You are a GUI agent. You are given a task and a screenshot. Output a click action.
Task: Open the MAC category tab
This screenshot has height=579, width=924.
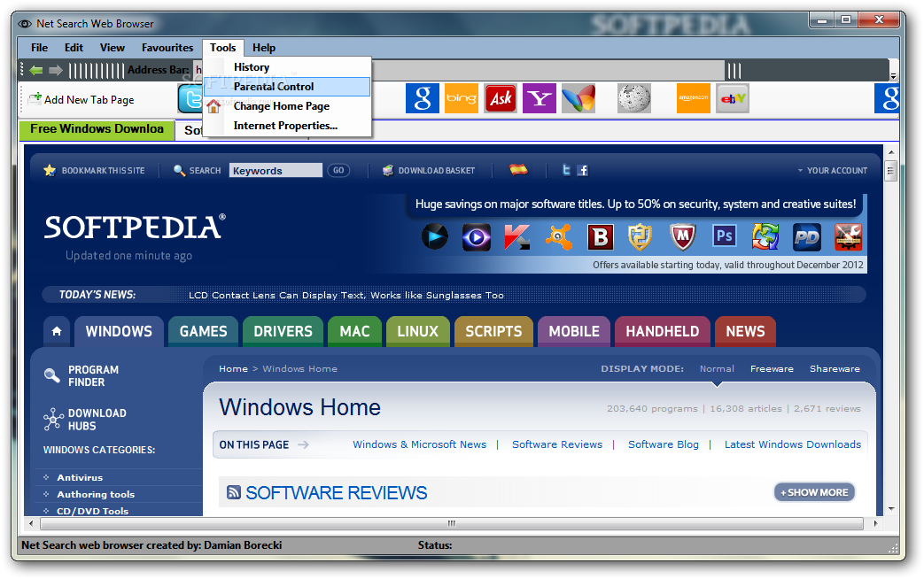point(354,332)
